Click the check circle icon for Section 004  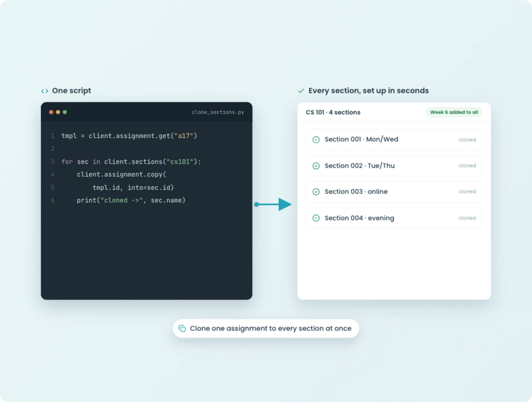[x=316, y=218]
